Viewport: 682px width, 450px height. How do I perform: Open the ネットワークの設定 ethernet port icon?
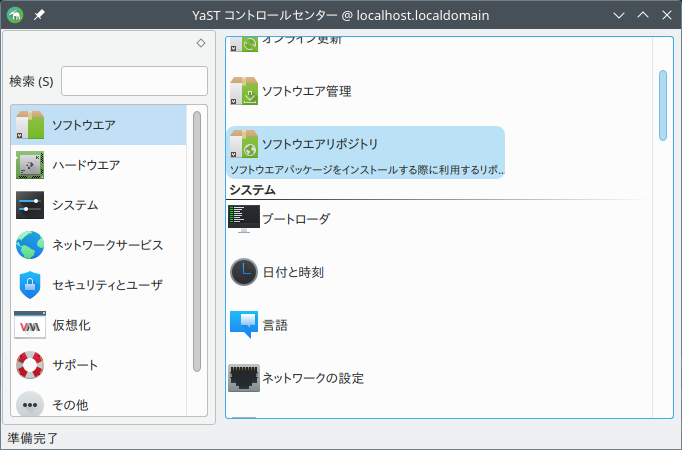[244, 378]
